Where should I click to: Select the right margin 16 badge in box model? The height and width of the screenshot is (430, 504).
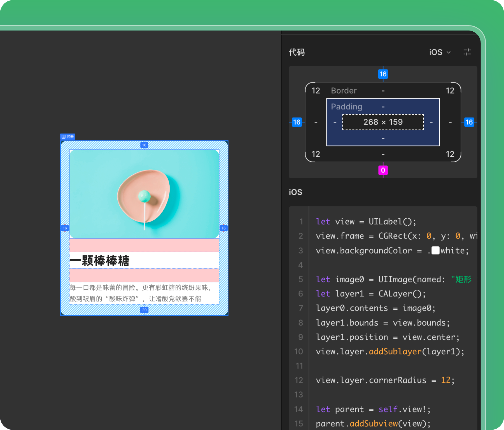click(x=469, y=122)
